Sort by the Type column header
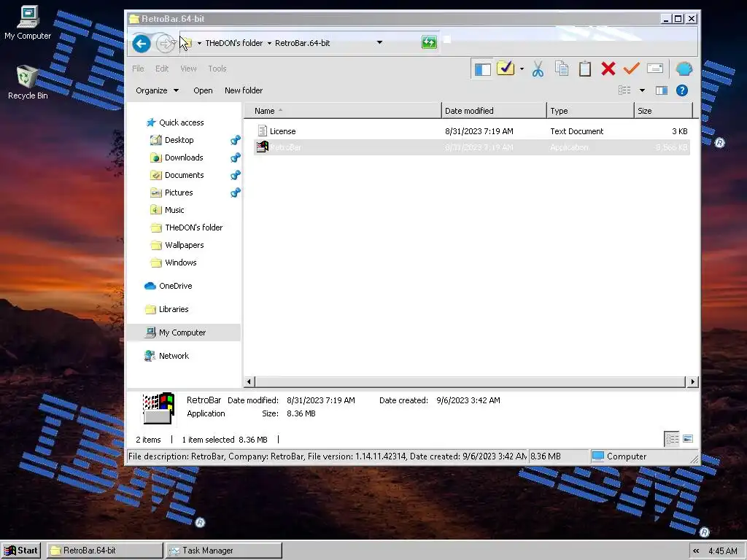Image resolution: width=747 pixels, height=560 pixels. coord(591,111)
